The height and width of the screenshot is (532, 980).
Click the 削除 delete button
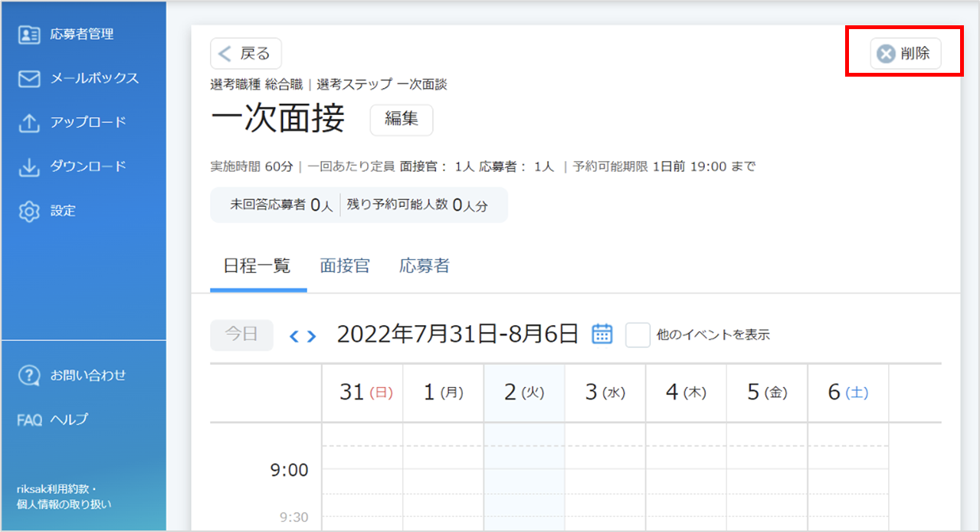(906, 54)
